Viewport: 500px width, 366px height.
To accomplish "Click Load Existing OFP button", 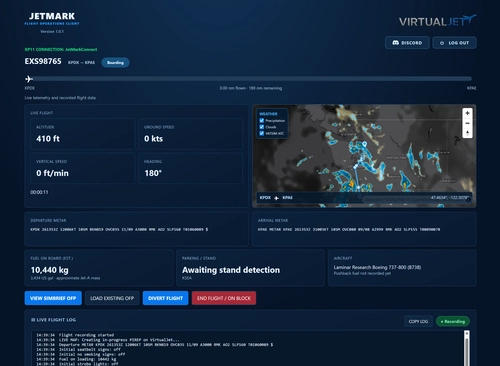I will (112, 298).
